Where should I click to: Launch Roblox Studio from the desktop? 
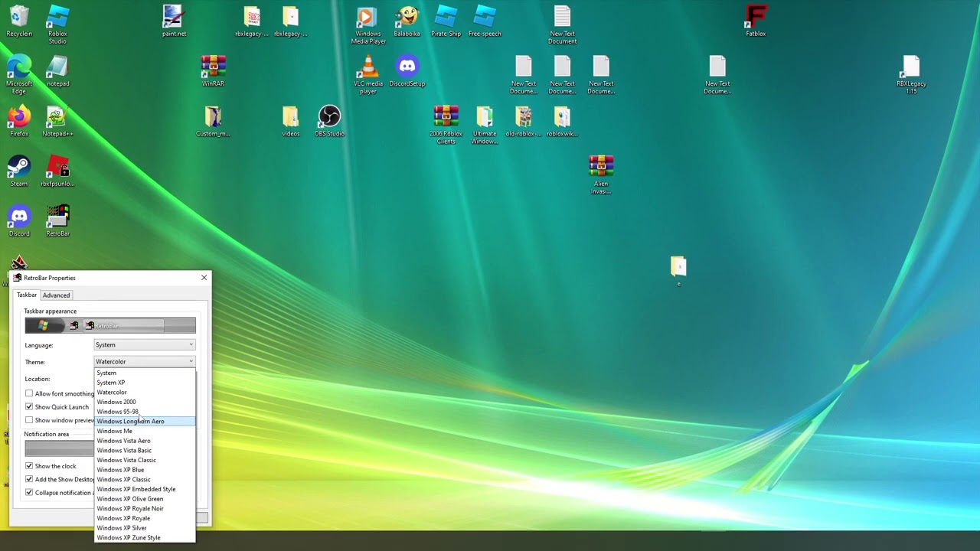57,24
